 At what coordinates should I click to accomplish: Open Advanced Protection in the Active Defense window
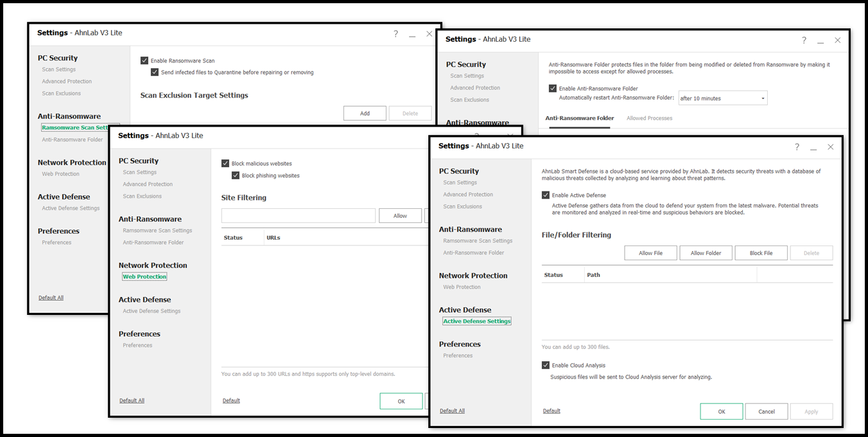point(468,195)
